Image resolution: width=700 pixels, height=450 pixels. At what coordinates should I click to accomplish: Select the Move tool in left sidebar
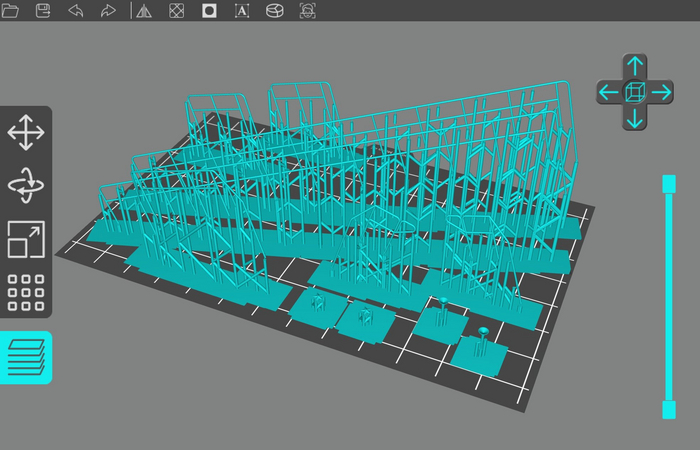click(25, 132)
